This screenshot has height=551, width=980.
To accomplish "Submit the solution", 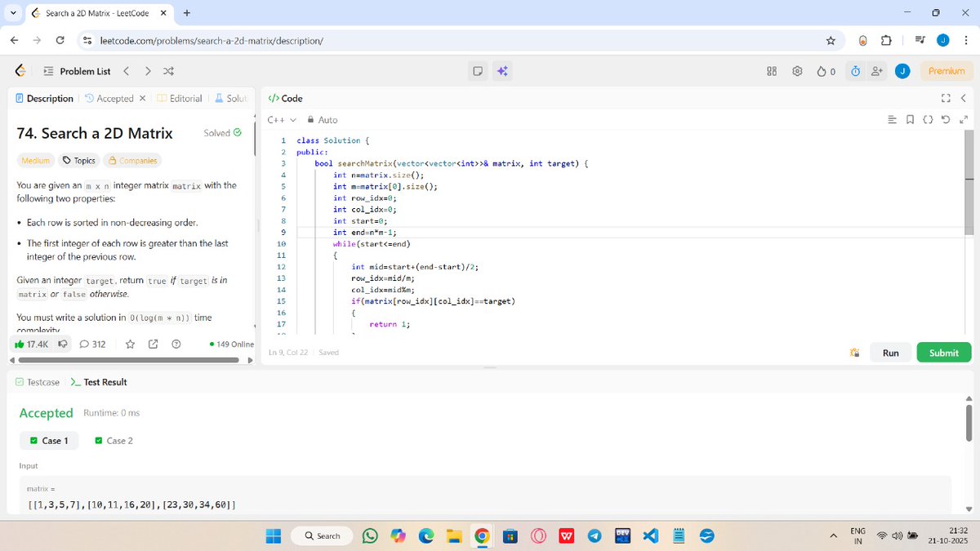I will click(x=944, y=353).
